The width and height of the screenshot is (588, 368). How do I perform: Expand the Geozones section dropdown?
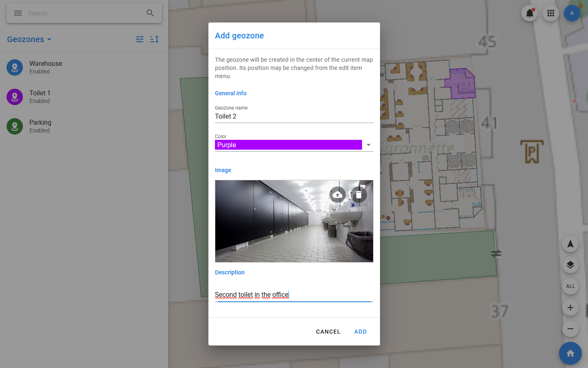(x=29, y=40)
